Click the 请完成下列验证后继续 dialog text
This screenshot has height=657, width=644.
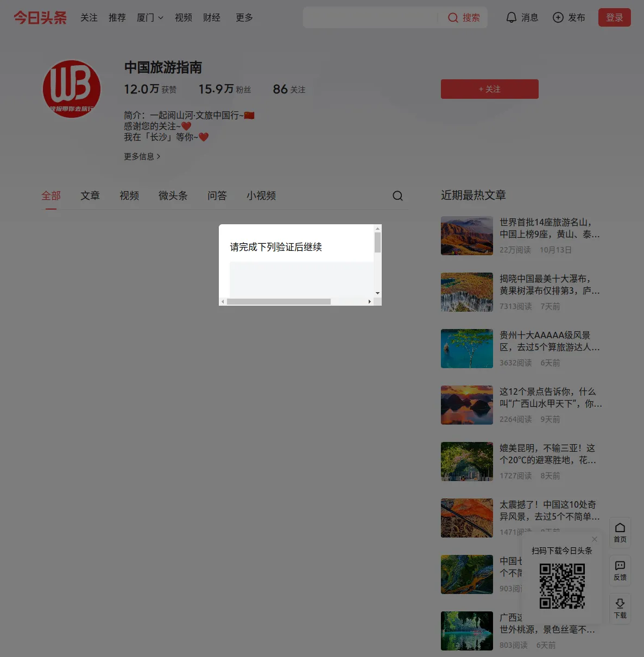tap(276, 247)
